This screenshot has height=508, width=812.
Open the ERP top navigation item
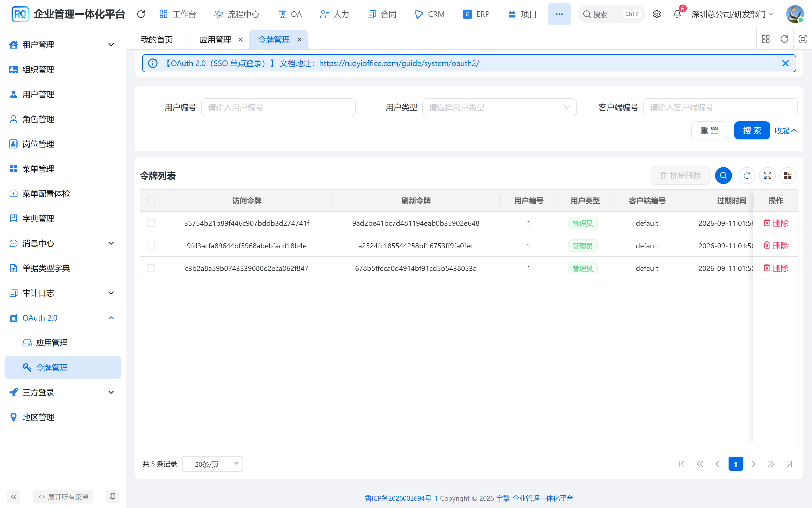(x=476, y=14)
